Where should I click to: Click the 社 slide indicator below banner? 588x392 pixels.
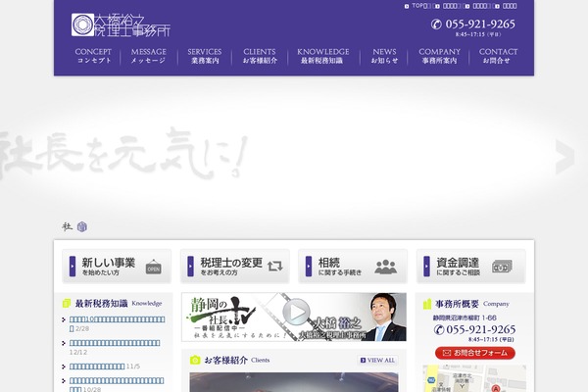point(67,226)
